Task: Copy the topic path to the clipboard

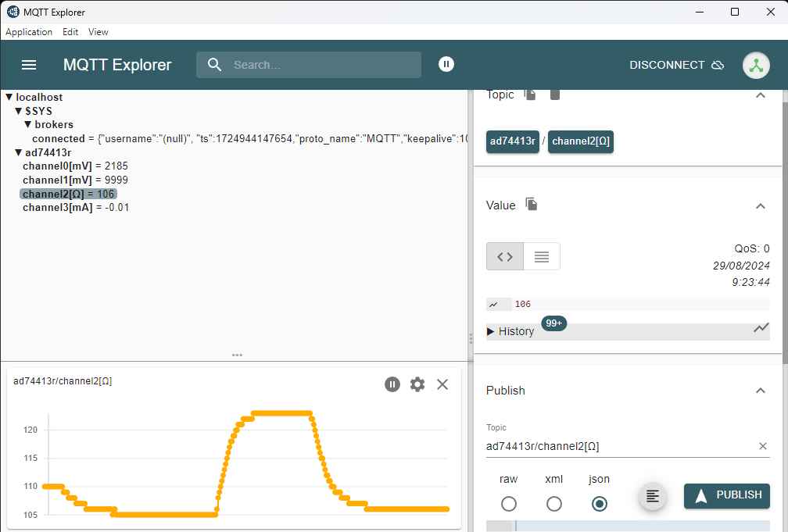Action: tap(530, 94)
